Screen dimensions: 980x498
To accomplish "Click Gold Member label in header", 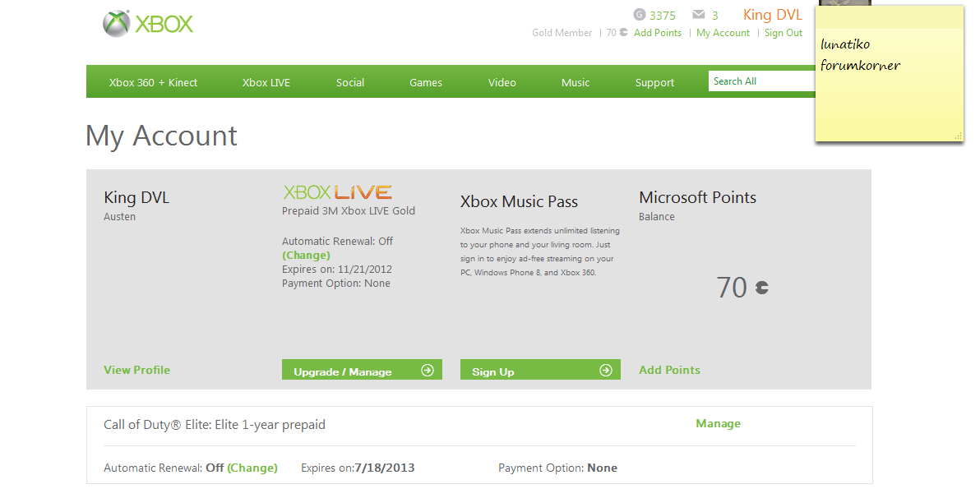I will [x=562, y=33].
